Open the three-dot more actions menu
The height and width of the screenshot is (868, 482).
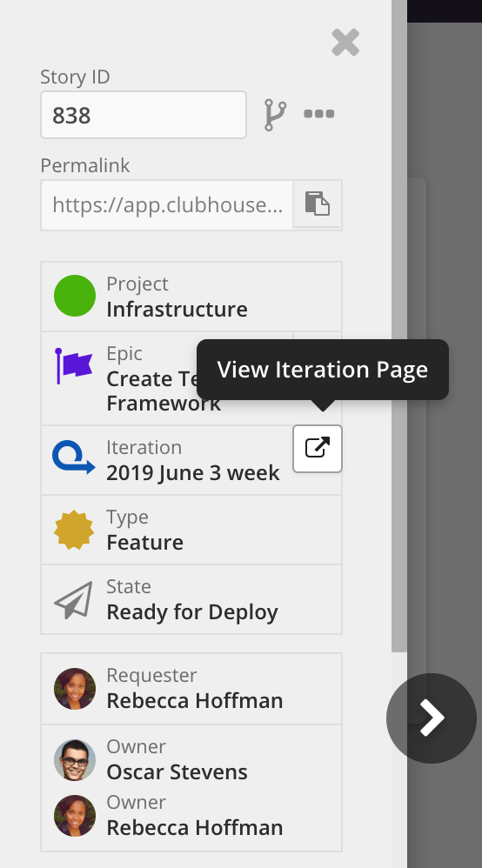(x=319, y=114)
